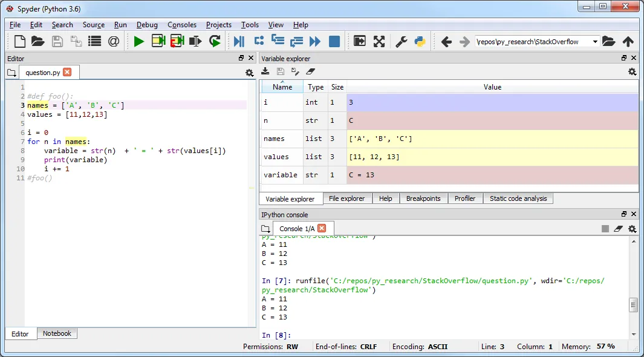Switch to the File explorer tab
Image resolution: width=644 pixels, height=357 pixels.
pyautogui.click(x=346, y=198)
